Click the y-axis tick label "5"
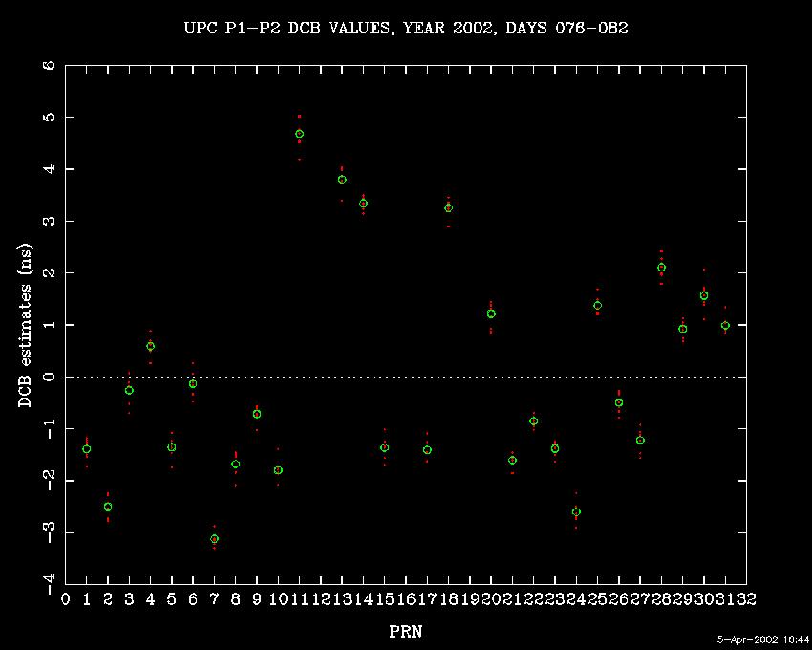This screenshot has height=650, width=812. click(49, 118)
